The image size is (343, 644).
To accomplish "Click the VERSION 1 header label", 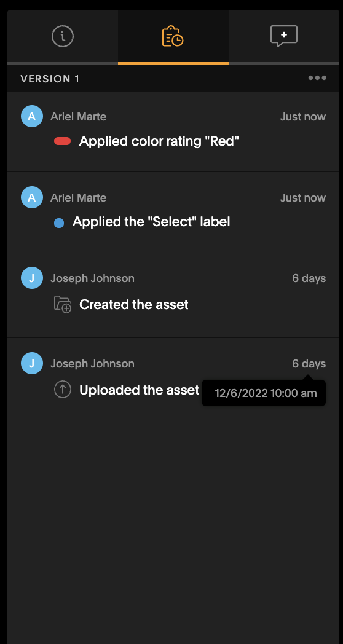I will click(50, 79).
